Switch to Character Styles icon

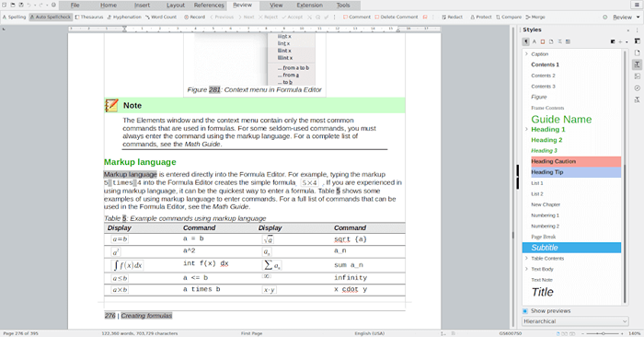[535, 41]
